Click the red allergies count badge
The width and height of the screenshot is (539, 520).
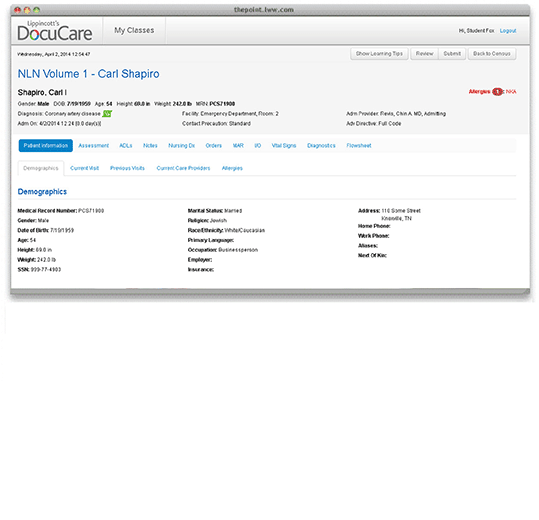(x=497, y=92)
